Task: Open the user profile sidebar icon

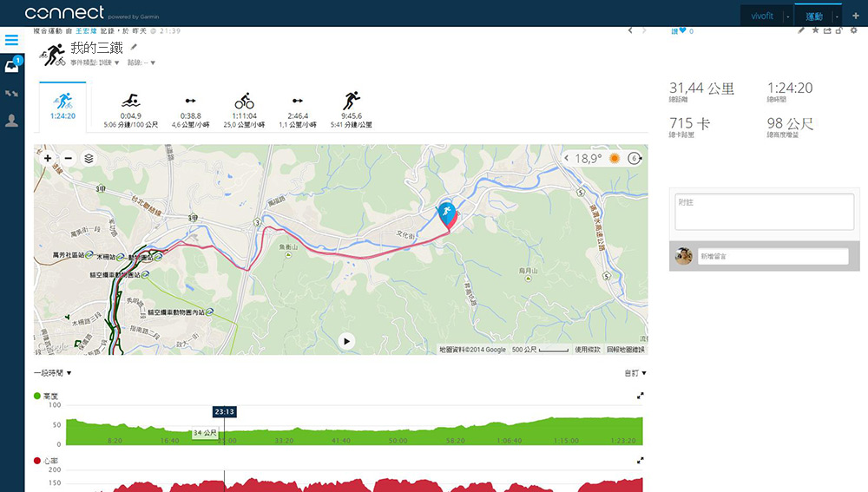Action: click(x=11, y=120)
